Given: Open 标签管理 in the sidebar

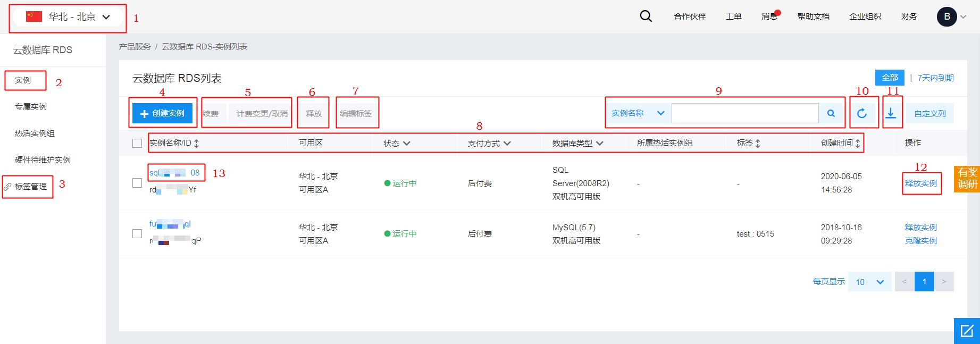Looking at the screenshot, I should pyautogui.click(x=31, y=187).
